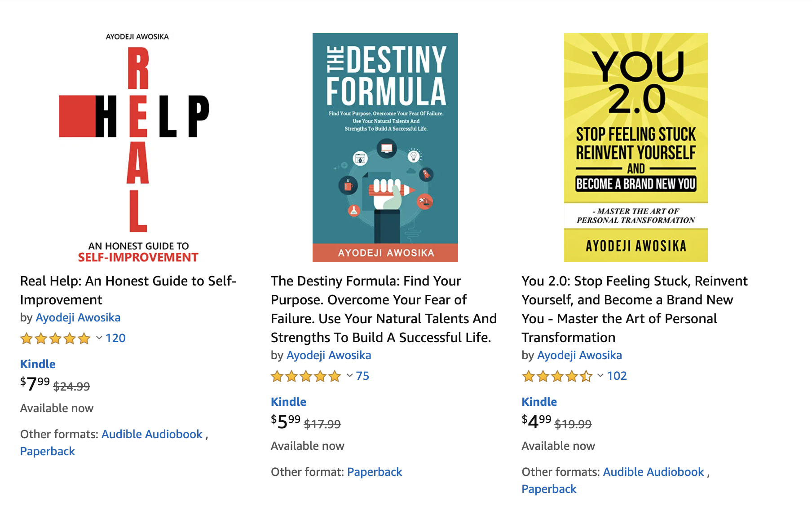Open Paperback format for You 2.0
The width and height of the screenshot is (812, 510).
549,489
